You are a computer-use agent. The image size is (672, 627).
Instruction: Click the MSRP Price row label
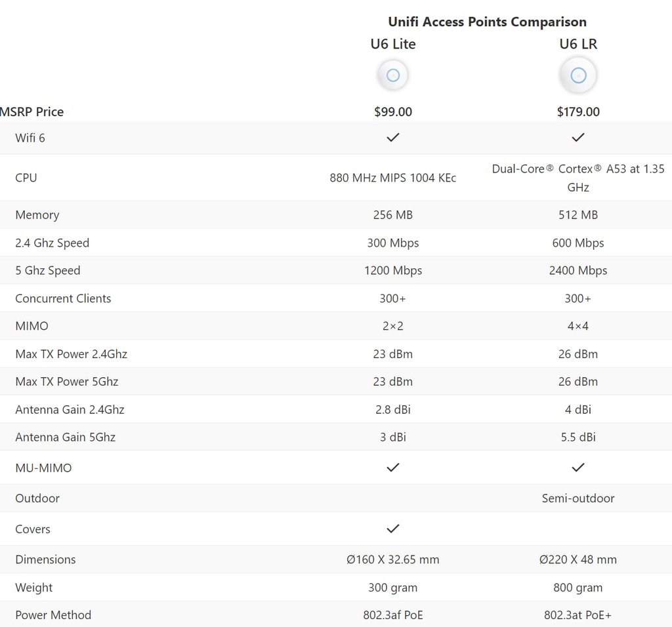pyautogui.click(x=32, y=111)
